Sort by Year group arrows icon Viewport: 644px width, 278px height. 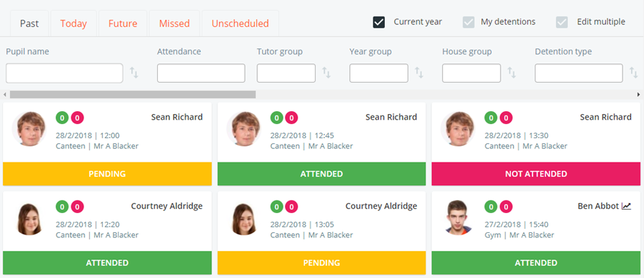(x=419, y=73)
